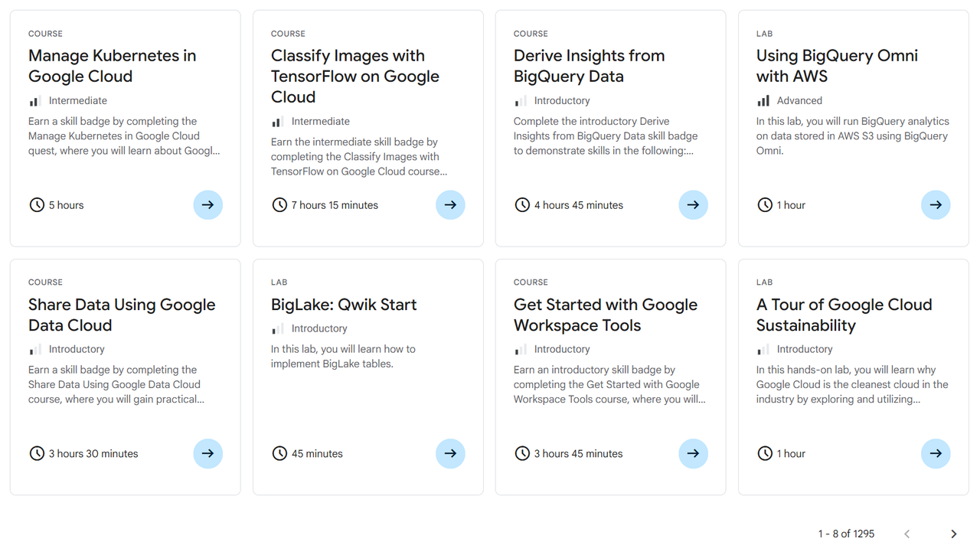The height and width of the screenshot is (545, 980).
Task: Open A Tour of Google Cloud Sustainability title
Action: click(844, 315)
